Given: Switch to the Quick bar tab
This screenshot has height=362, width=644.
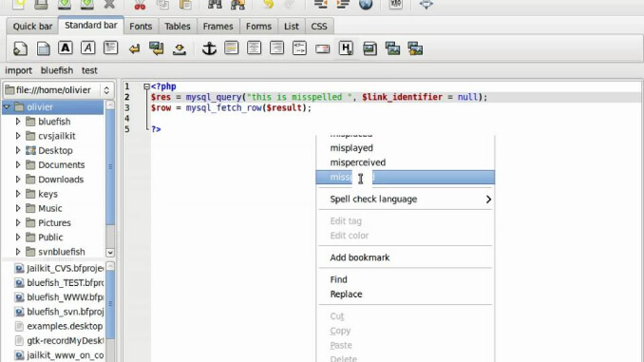Looking at the screenshot, I should [x=32, y=27].
